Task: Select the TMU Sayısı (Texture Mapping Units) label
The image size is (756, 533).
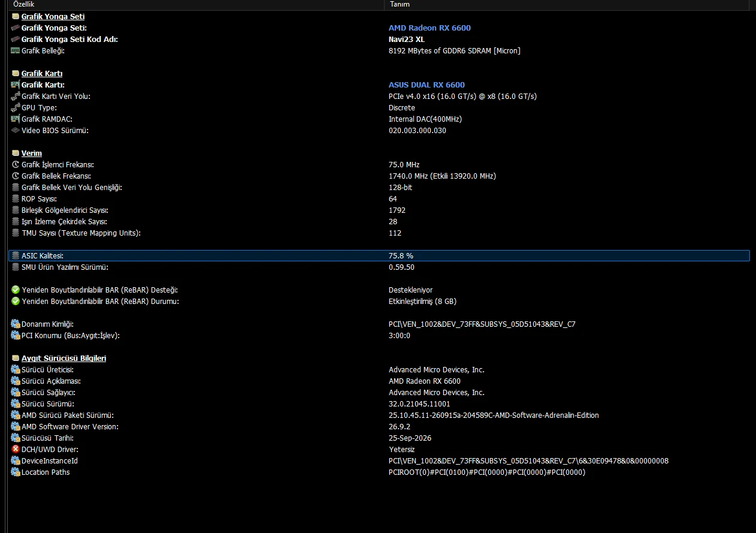Action: point(81,233)
